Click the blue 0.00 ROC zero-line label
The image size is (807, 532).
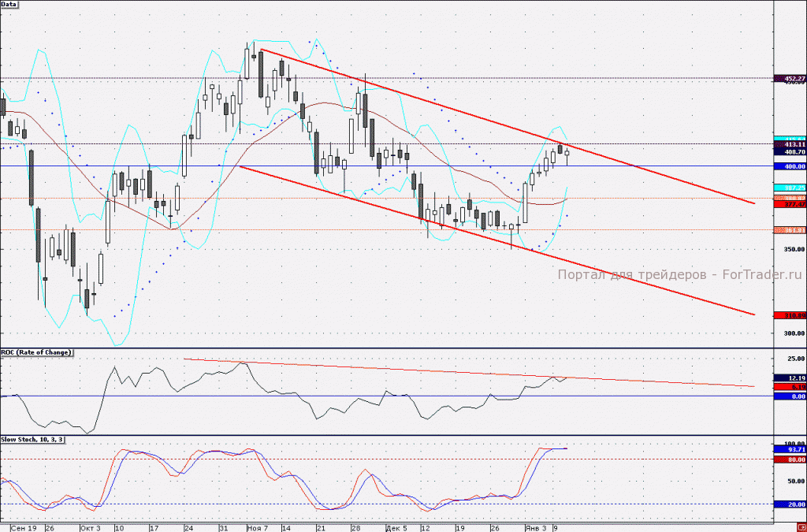[x=790, y=396]
